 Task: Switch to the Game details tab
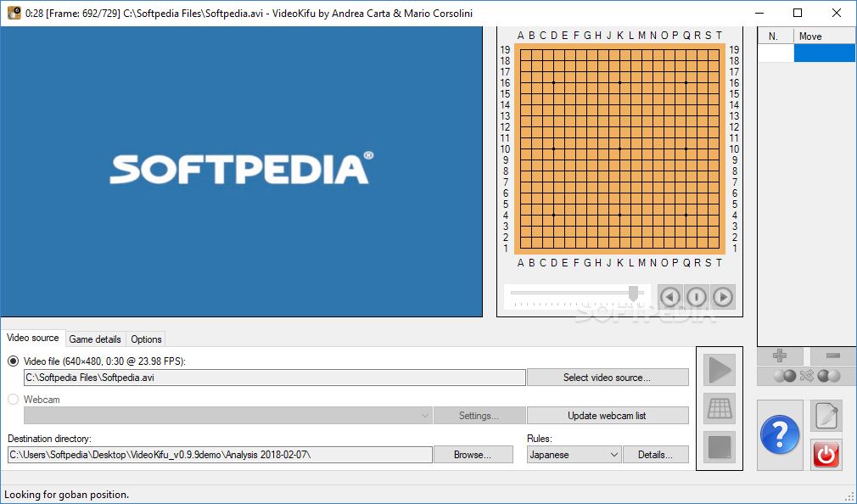tap(95, 339)
